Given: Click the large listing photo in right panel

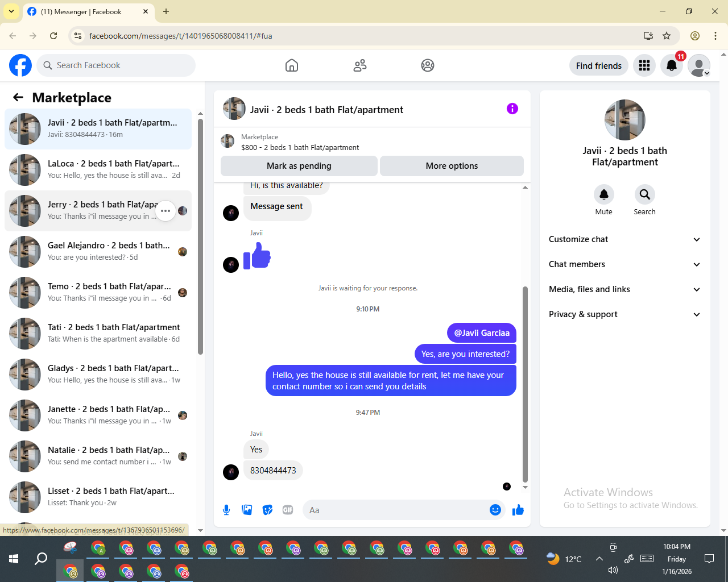Looking at the screenshot, I should 625,120.
